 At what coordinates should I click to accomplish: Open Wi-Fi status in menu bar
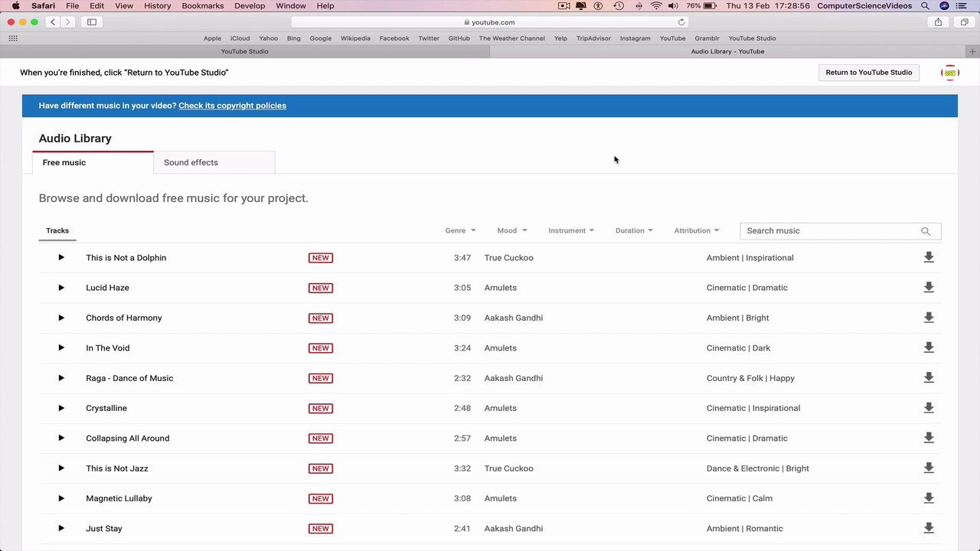pos(656,5)
